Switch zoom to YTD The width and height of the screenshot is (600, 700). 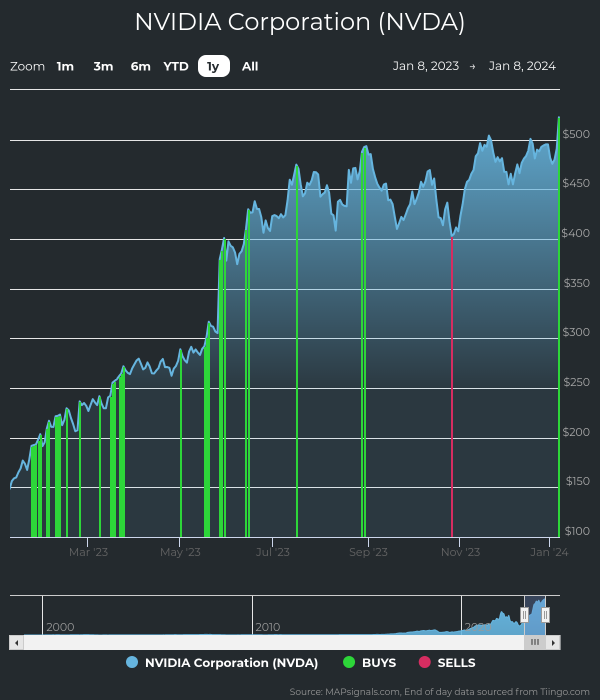tap(176, 66)
